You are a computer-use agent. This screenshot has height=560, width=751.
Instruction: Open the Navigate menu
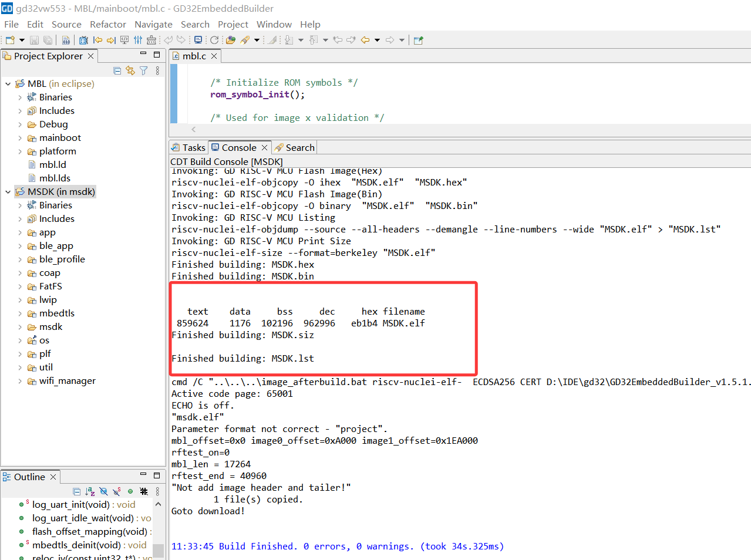click(153, 24)
